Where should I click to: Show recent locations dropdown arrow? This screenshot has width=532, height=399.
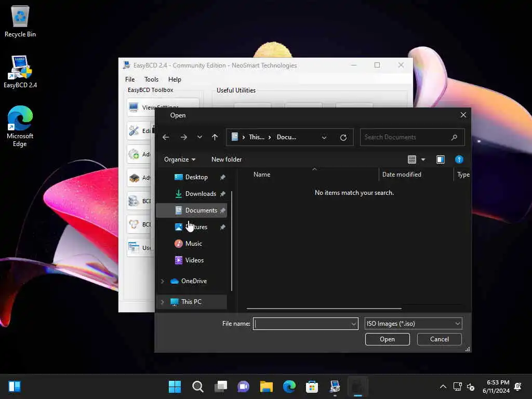[199, 137]
